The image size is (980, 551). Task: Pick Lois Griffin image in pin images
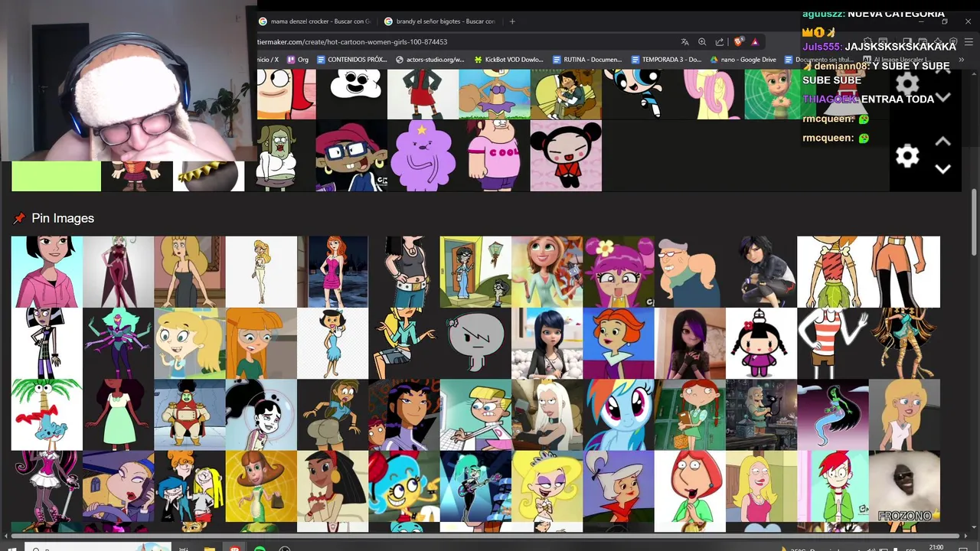690,486
